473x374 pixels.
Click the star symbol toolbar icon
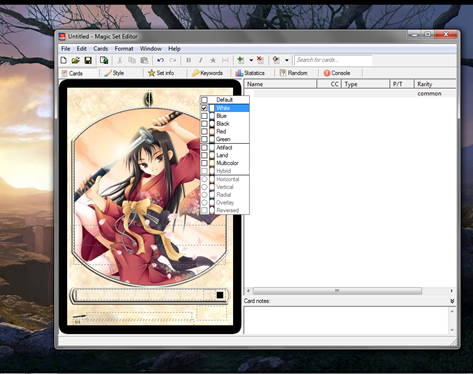coord(213,60)
